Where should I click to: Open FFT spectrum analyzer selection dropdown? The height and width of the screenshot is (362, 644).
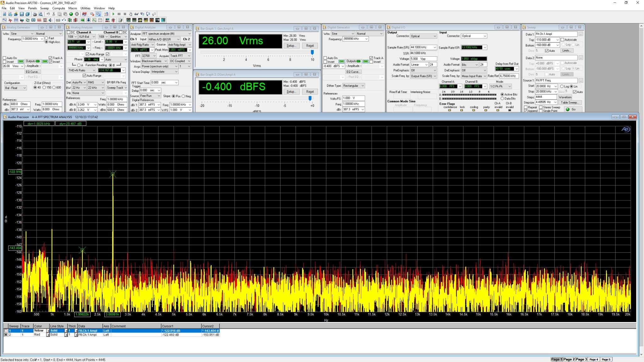tap(166, 34)
